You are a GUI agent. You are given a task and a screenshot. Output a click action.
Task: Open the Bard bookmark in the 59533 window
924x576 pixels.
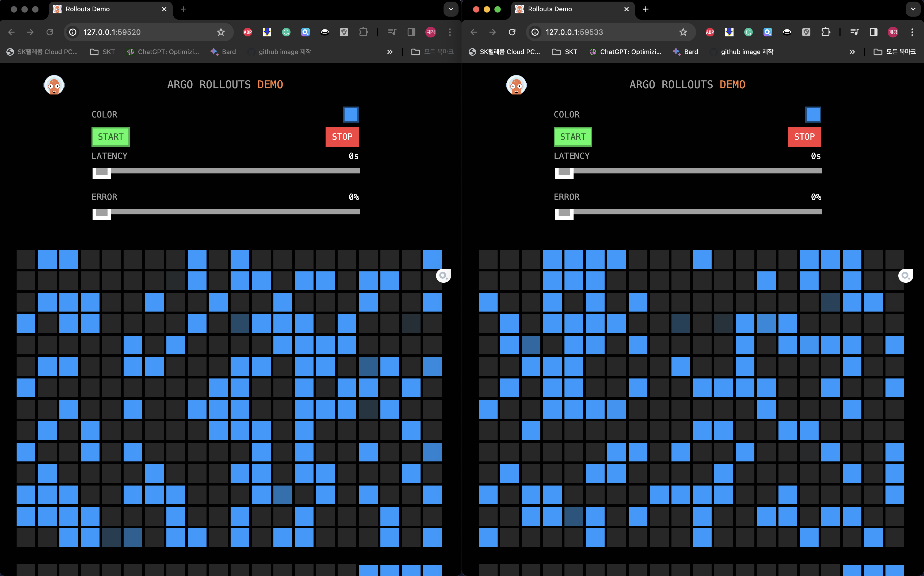pyautogui.click(x=685, y=52)
